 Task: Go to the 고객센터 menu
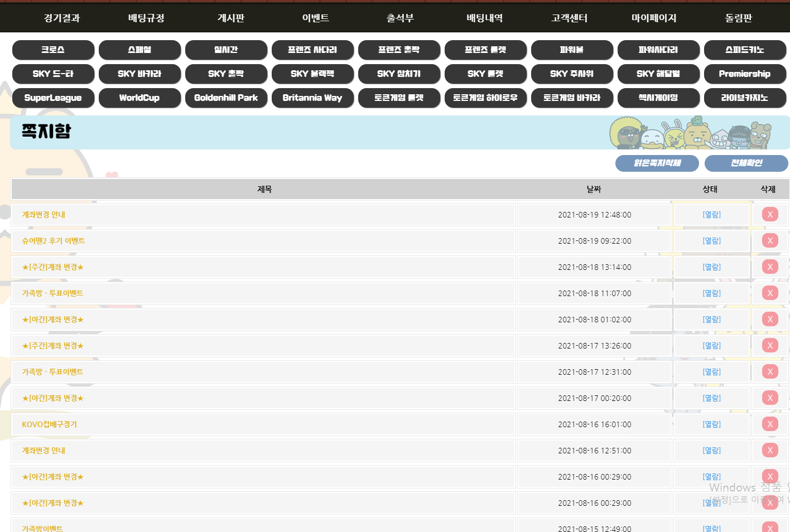point(569,18)
